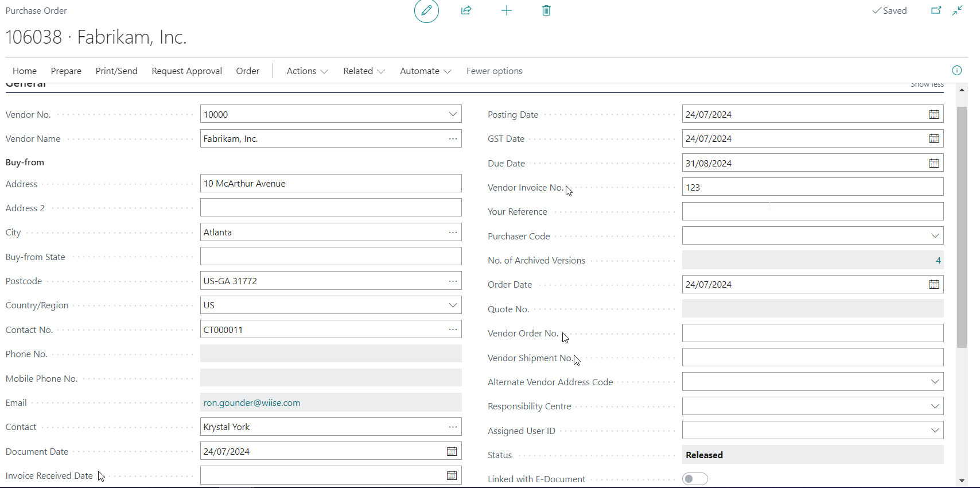Collapse the page with diagonal arrows icon
This screenshot has height=488, width=980.
(x=958, y=10)
